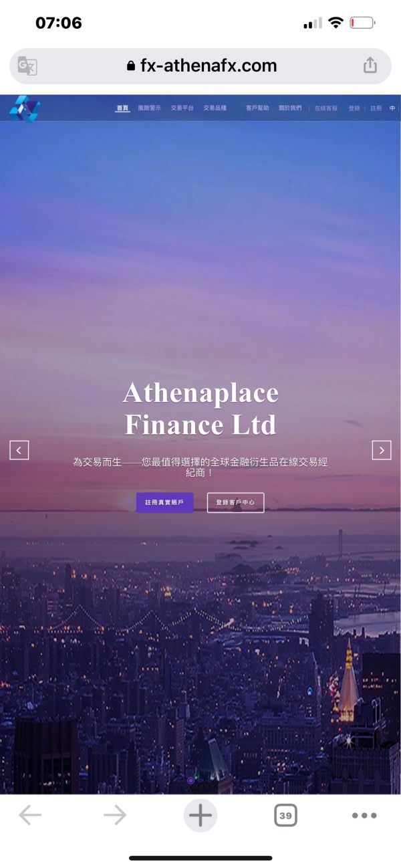401x868 pixels.
Task: Open the 交易平台 menu
Action: click(182, 108)
